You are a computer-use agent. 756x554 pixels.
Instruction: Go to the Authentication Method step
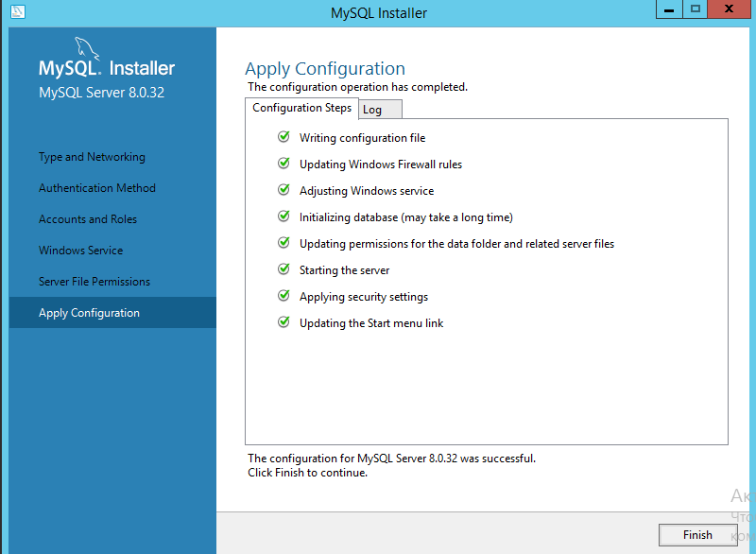pyautogui.click(x=97, y=188)
